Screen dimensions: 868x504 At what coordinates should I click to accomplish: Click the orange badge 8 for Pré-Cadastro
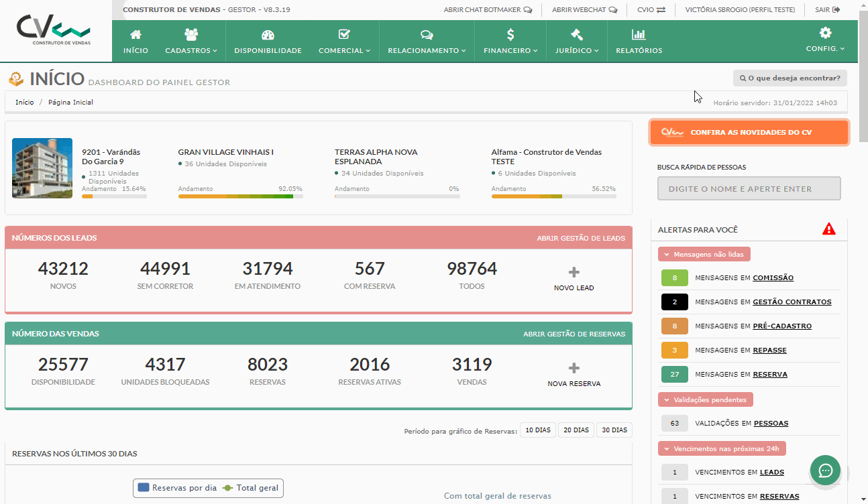(675, 326)
